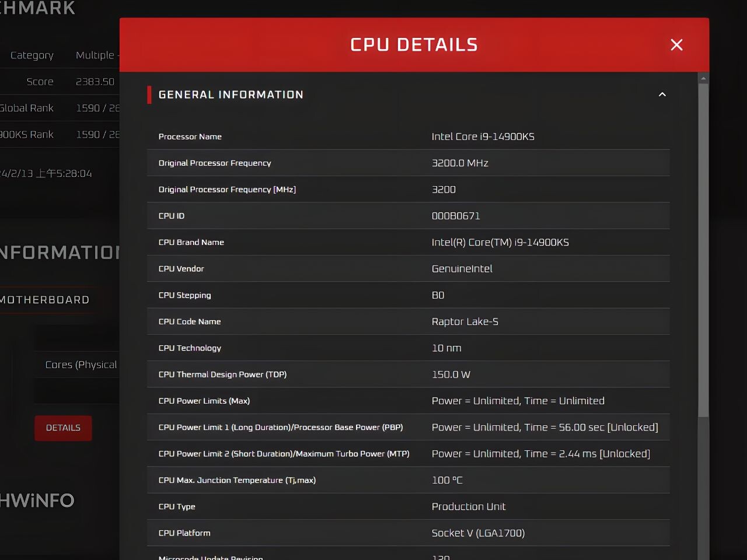
Task: Select the Score value 2383.50
Action: point(95,82)
